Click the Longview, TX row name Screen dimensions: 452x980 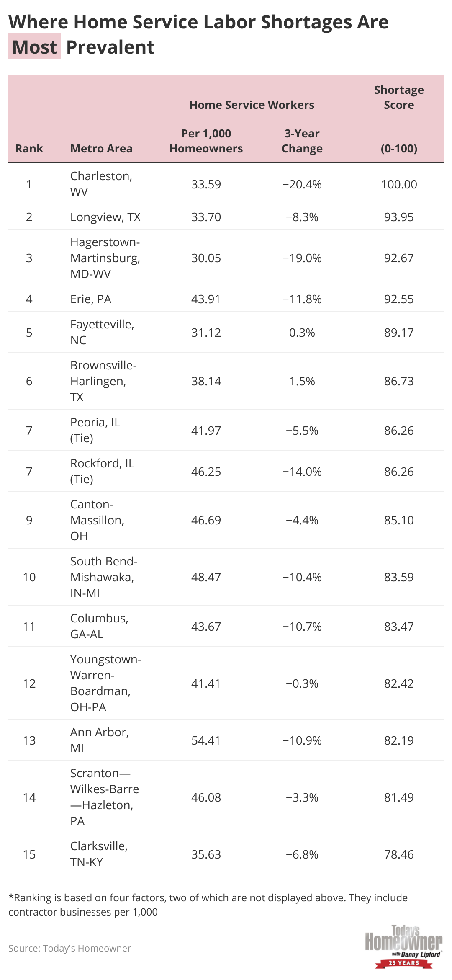[x=105, y=217]
